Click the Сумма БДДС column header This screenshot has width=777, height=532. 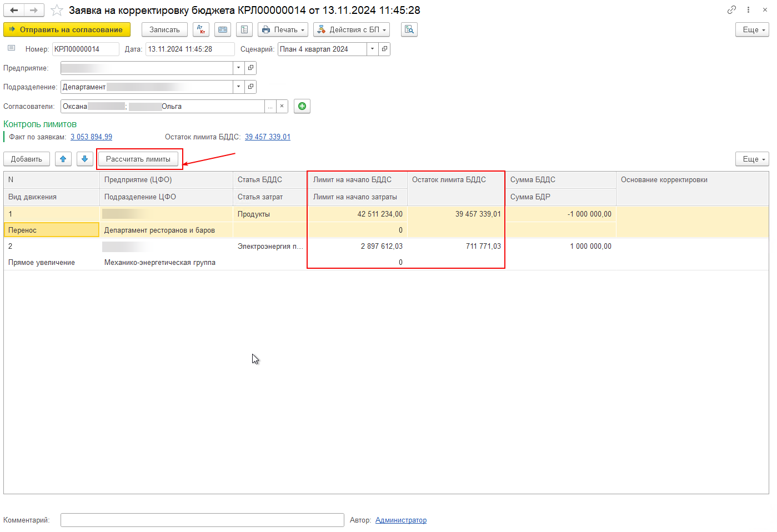click(x=561, y=179)
